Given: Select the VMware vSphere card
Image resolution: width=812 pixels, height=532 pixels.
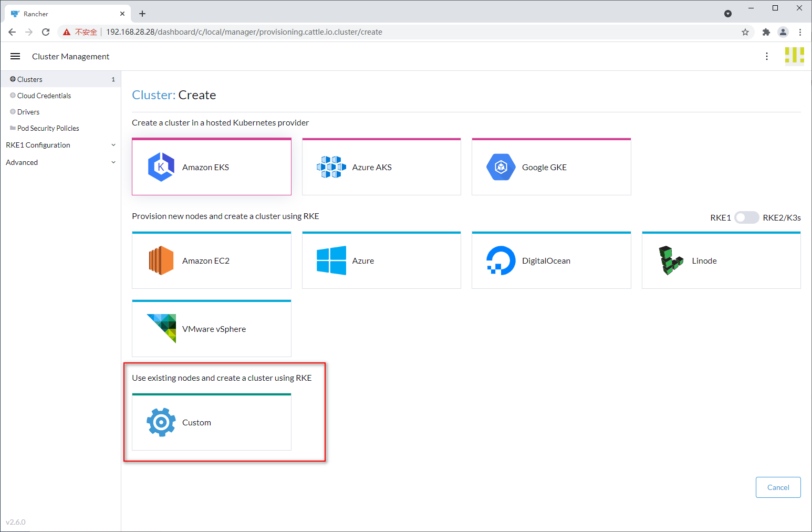Looking at the screenshot, I should tap(212, 328).
